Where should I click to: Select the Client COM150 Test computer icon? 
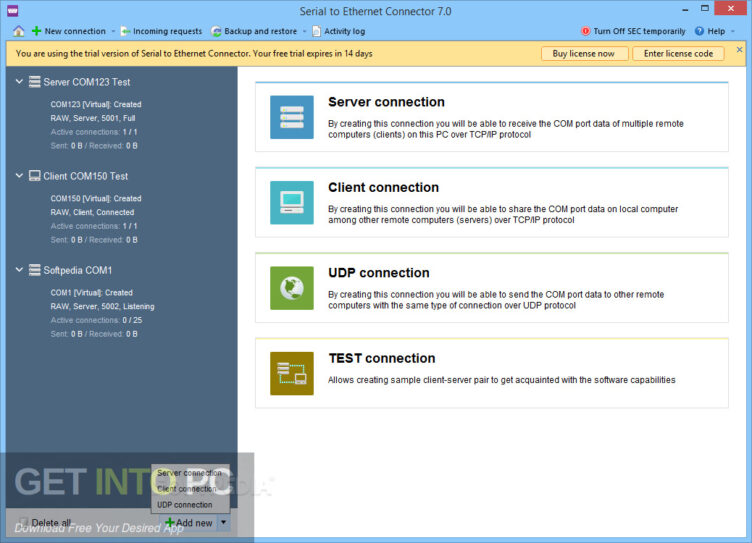(x=35, y=176)
